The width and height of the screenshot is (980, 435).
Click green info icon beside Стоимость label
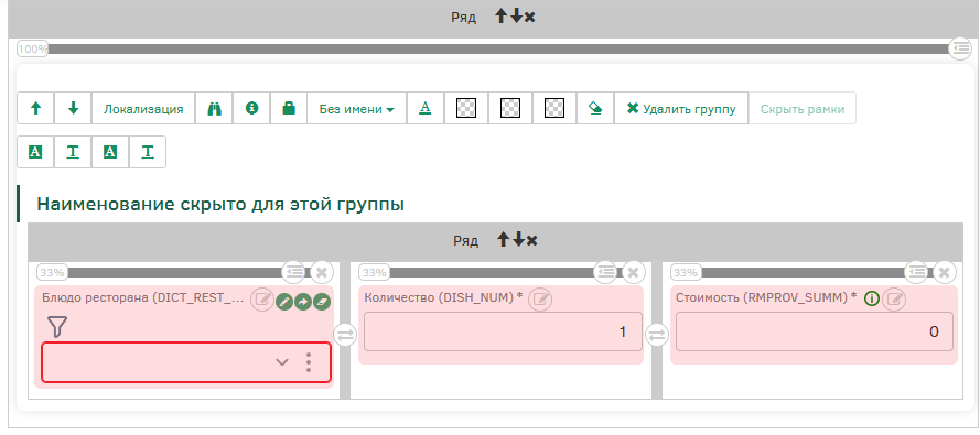[x=871, y=299]
